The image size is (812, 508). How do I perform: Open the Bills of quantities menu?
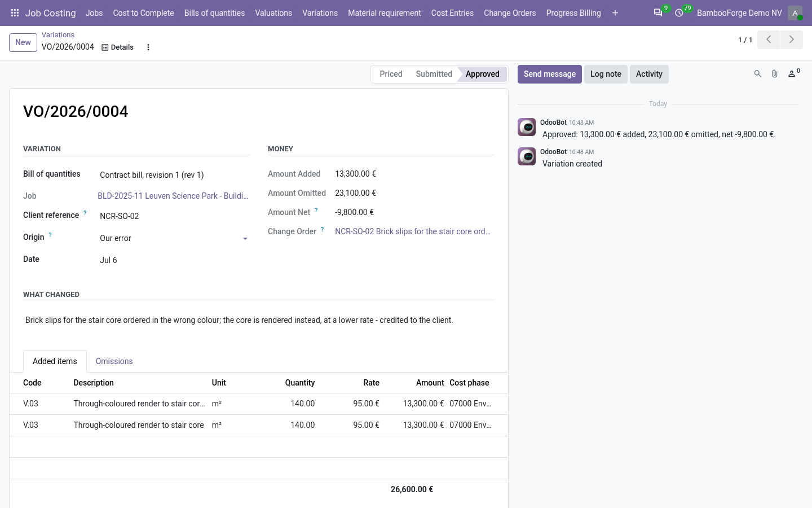tap(214, 13)
